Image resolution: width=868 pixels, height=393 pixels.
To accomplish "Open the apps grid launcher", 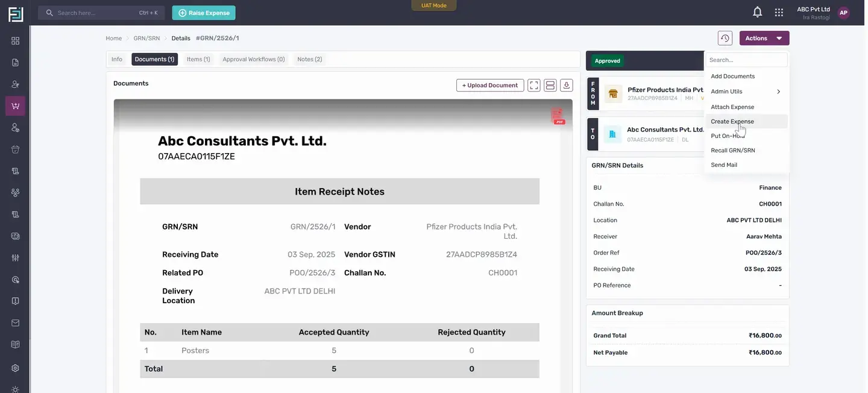I will point(779,12).
